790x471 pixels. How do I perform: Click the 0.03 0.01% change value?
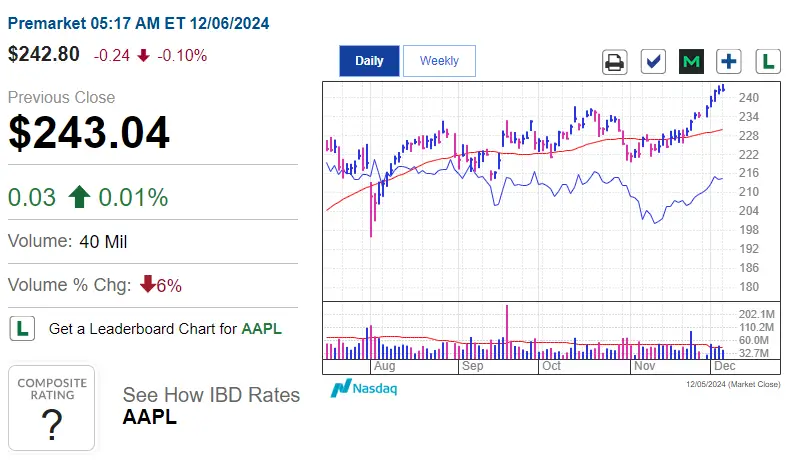88,197
